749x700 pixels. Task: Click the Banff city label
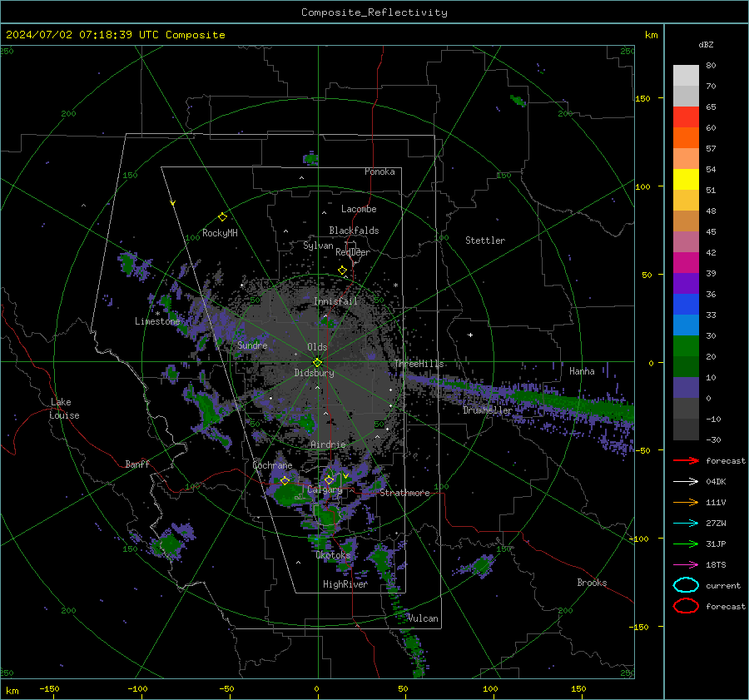[137, 464]
